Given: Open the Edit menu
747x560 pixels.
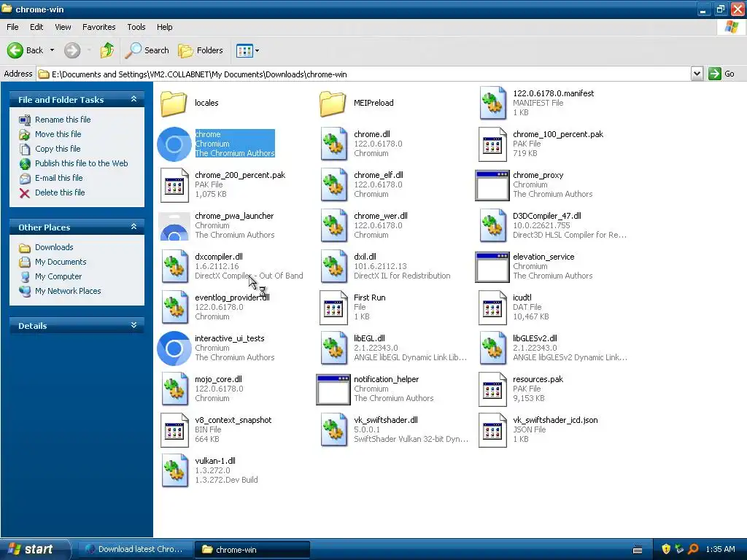Looking at the screenshot, I should coord(36,27).
